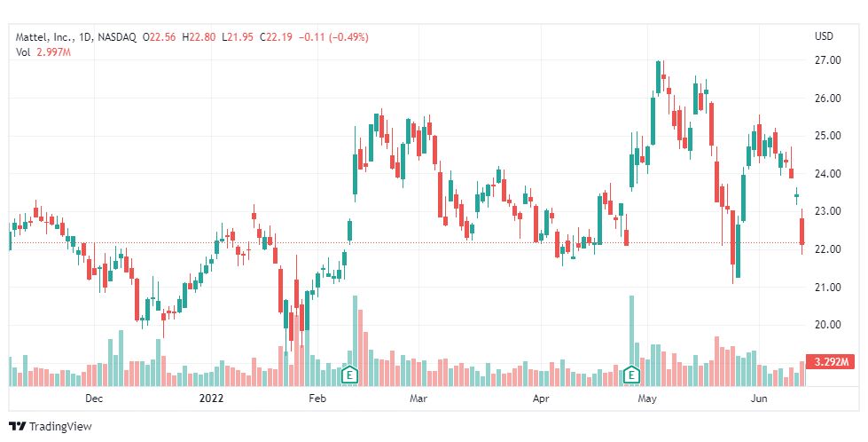
Task: Click the open value 'O22.56'
Action: point(160,37)
